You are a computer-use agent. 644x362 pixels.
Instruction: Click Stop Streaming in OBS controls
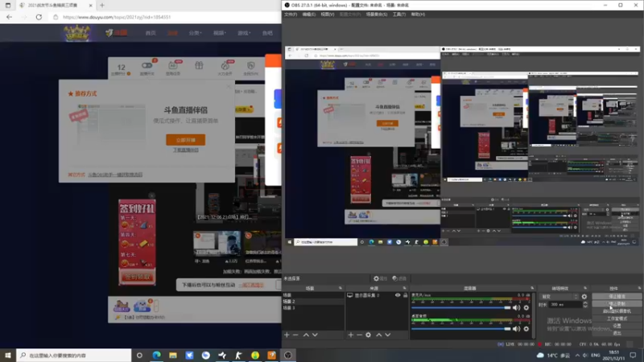[x=617, y=296]
